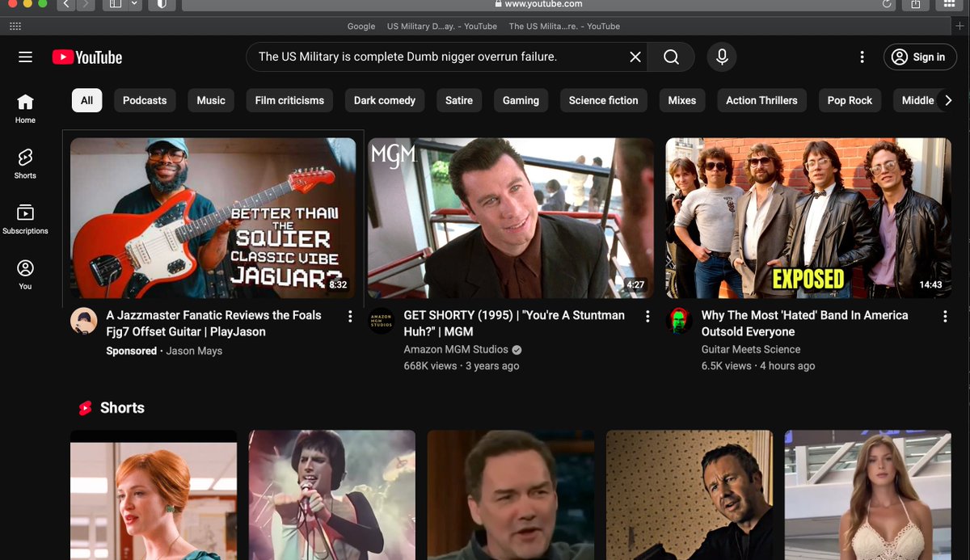Screen dimensions: 970x560
Task: Play the MGM Get Shorty thumbnail
Action: pyautogui.click(x=511, y=218)
